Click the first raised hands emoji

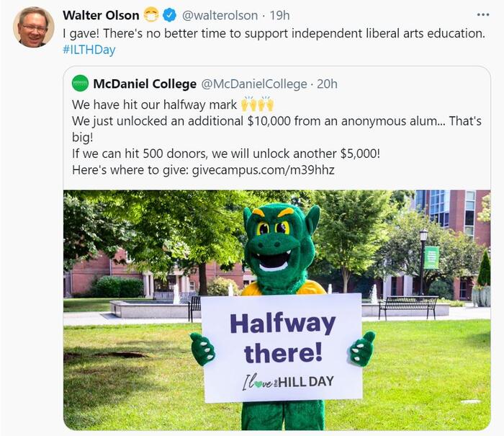point(248,104)
